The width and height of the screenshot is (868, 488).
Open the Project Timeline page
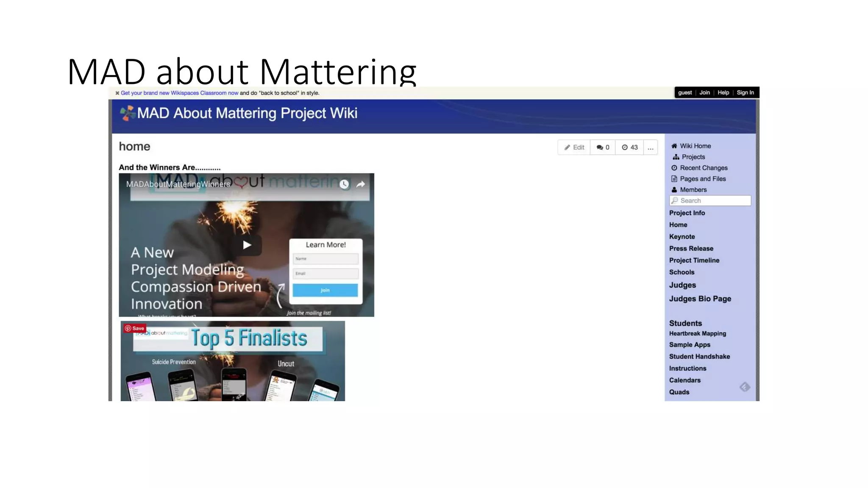694,261
